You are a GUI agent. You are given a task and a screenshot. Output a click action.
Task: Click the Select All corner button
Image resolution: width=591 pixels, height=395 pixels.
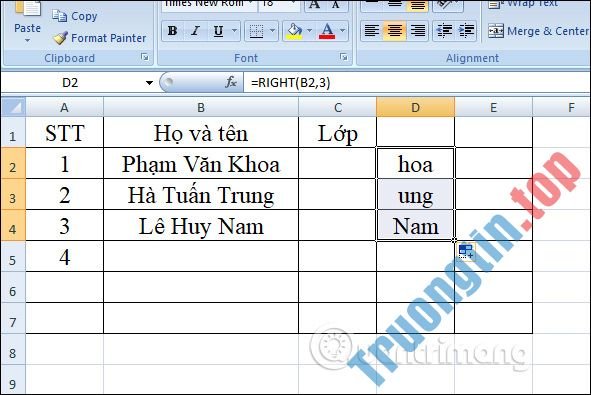[x=14, y=107]
